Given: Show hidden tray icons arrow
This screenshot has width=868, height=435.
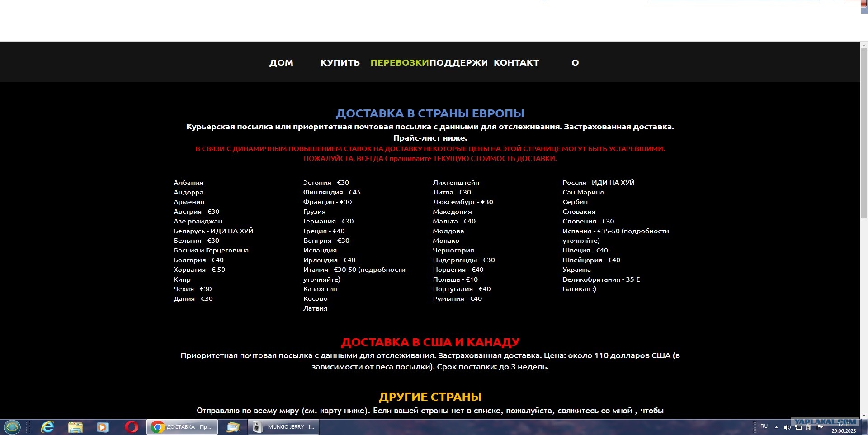Looking at the screenshot, I should coord(776,427).
